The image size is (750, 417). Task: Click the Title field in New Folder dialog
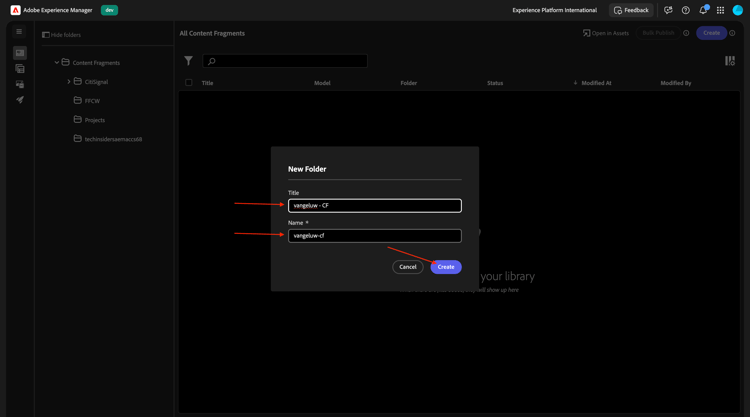(x=375, y=206)
